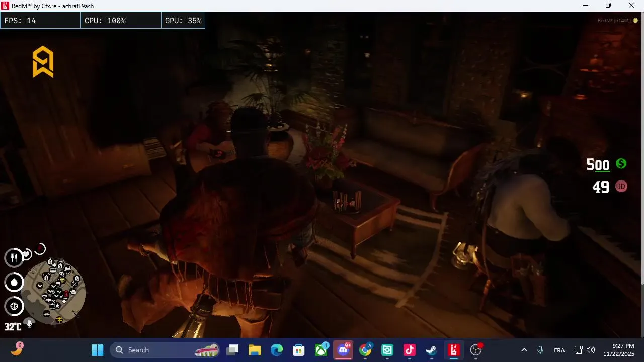
Task: Open OBS Studio from the taskbar
Action: coord(476,350)
